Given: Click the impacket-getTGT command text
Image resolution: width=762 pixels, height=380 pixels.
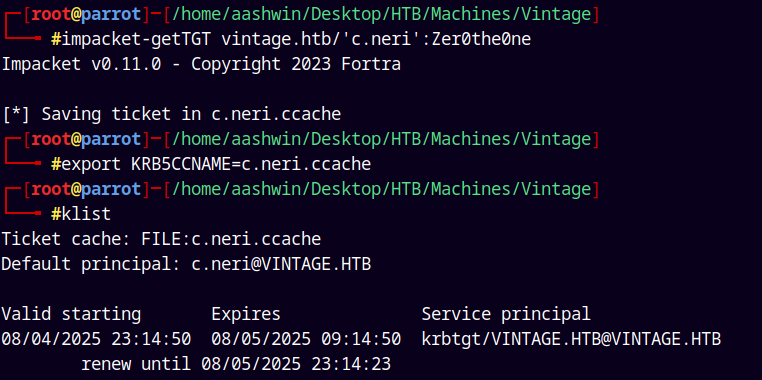Looking at the screenshot, I should point(136,39).
